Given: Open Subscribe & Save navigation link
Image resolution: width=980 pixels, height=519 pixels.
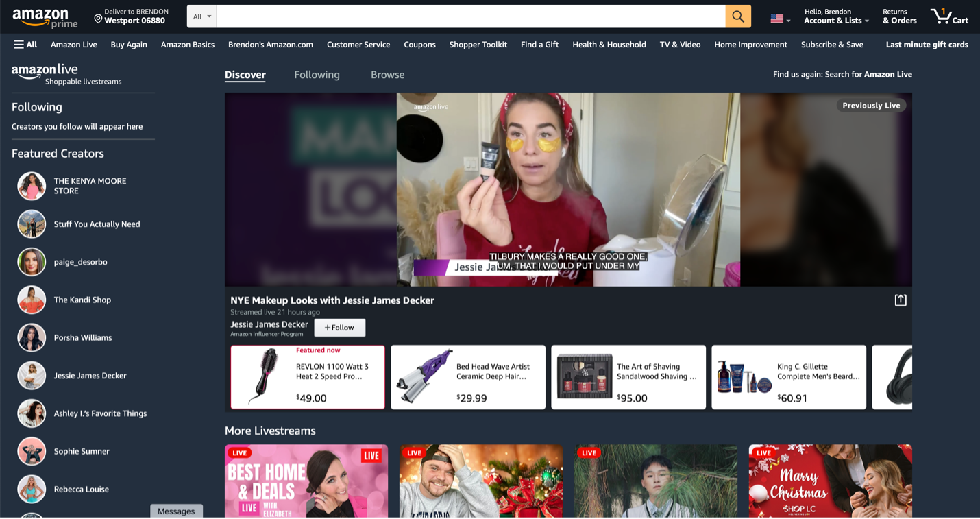Looking at the screenshot, I should [832, 45].
